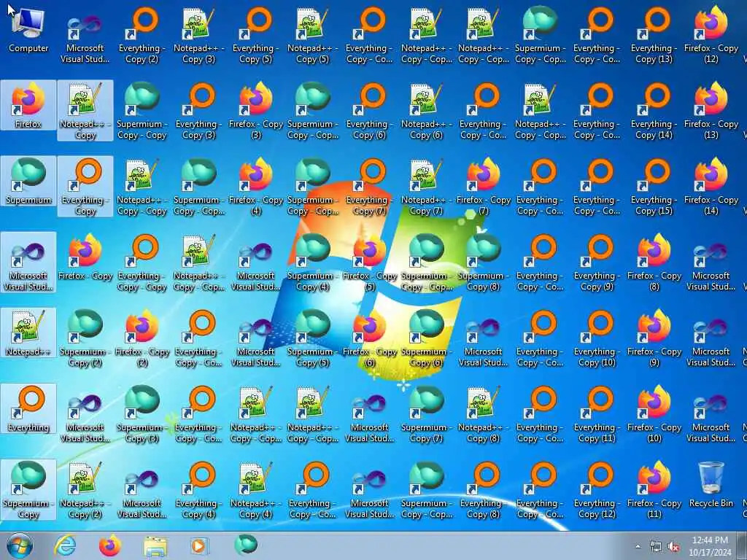Show hidden system tray icons
747x560 pixels.
point(638,546)
